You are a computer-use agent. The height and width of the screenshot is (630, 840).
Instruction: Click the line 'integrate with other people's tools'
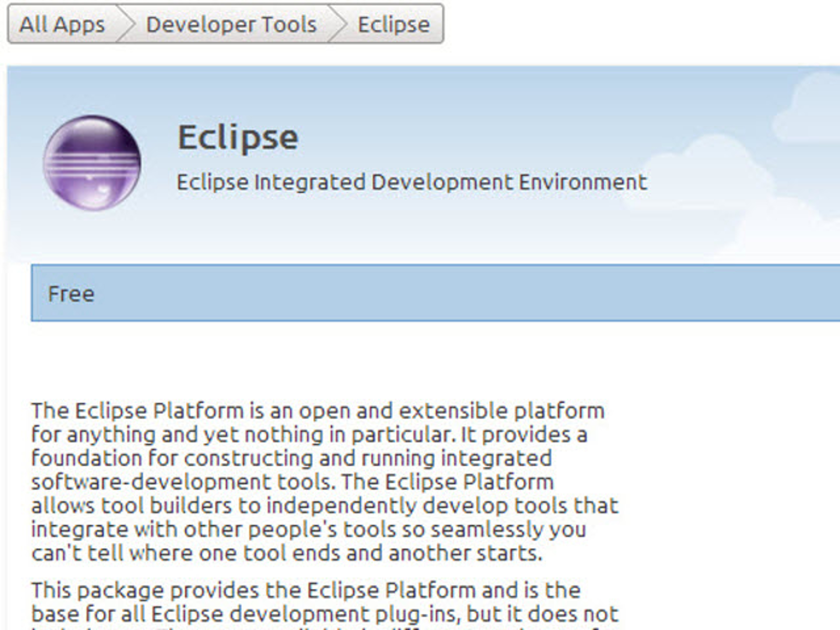coord(309,529)
